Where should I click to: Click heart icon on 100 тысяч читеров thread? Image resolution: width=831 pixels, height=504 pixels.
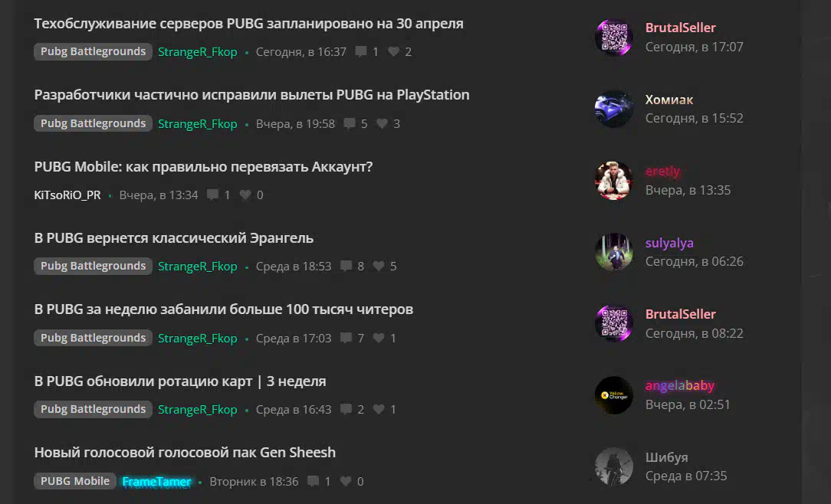tap(379, 338)
